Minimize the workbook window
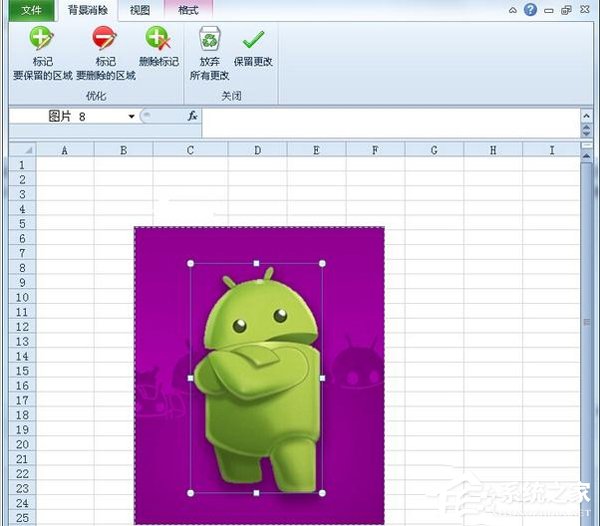Image resolution: width=600 pixels, height=526 pixels. tap(548, 11)
